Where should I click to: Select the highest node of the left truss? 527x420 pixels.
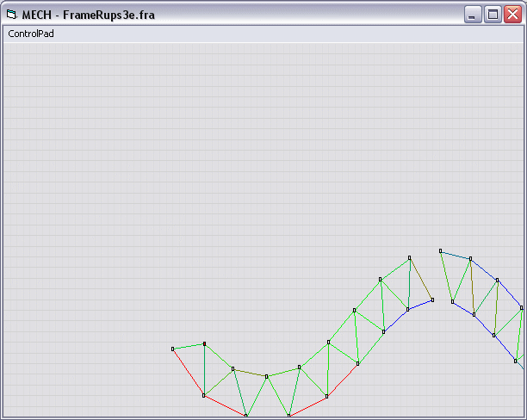409,257
